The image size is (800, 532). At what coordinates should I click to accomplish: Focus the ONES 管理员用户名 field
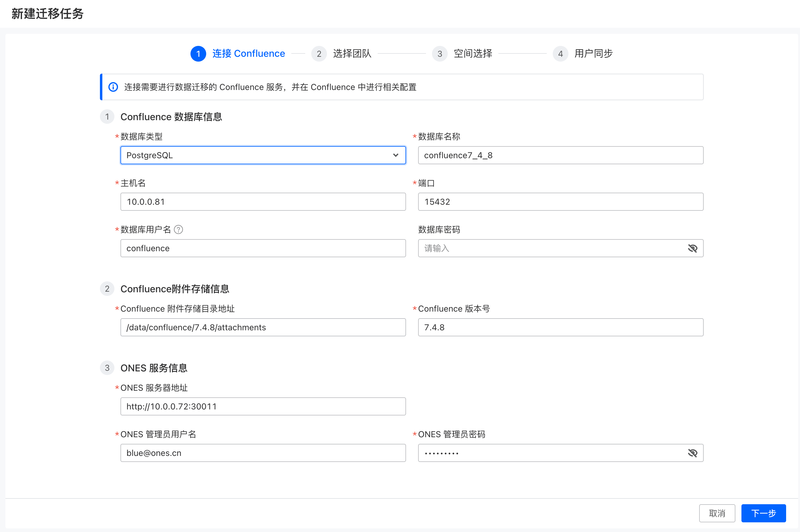tap(263, 453)
